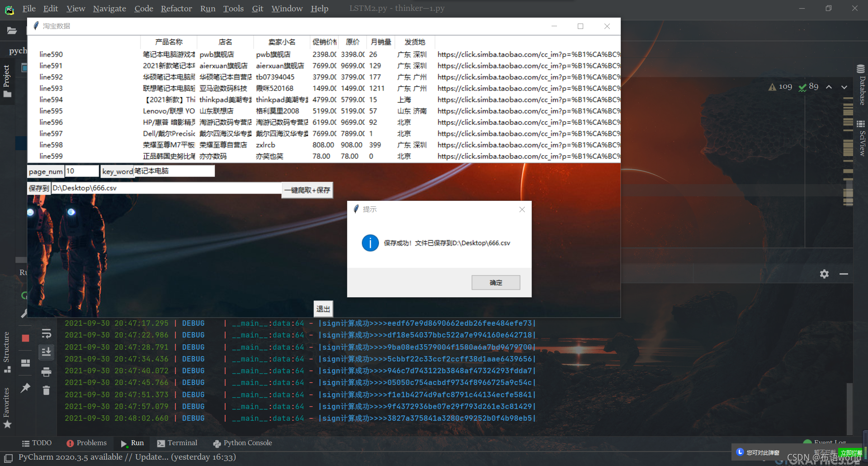Screen dimensions: 868x466
Task: Click the 保存到 button
Action: coord(39,188)
